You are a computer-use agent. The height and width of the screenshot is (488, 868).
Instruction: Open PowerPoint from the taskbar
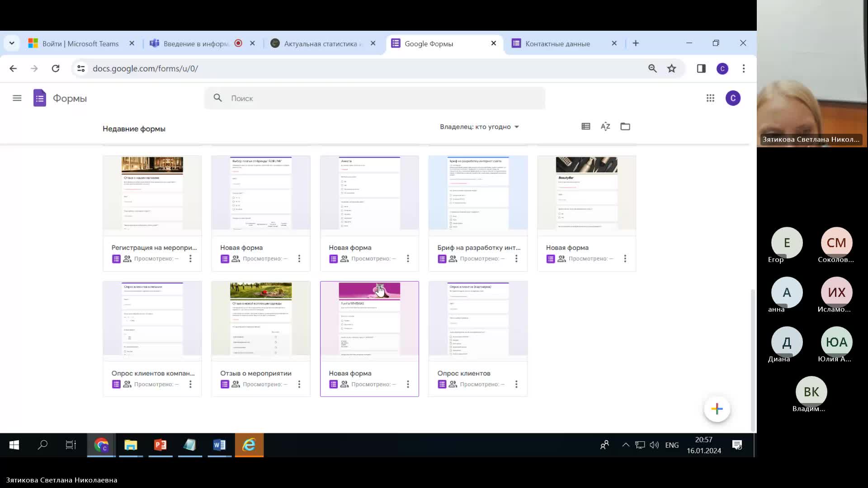tap(160, 445)
